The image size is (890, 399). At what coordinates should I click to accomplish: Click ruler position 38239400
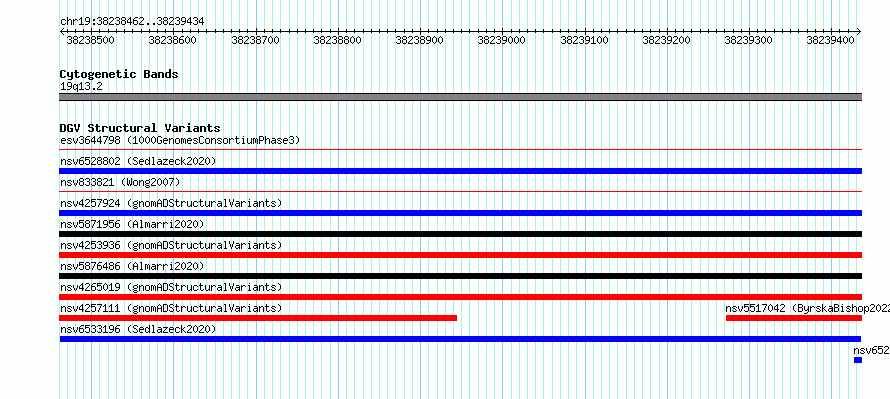point(831,40)
